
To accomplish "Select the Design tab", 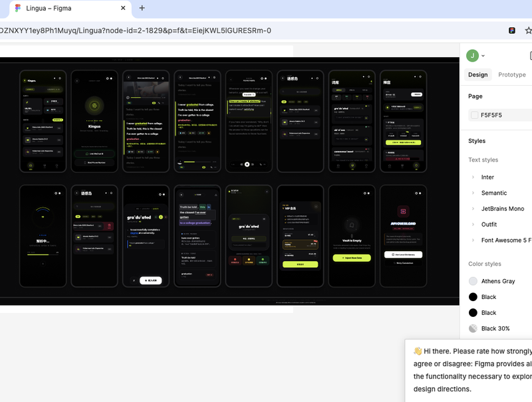I will point(477,74).
